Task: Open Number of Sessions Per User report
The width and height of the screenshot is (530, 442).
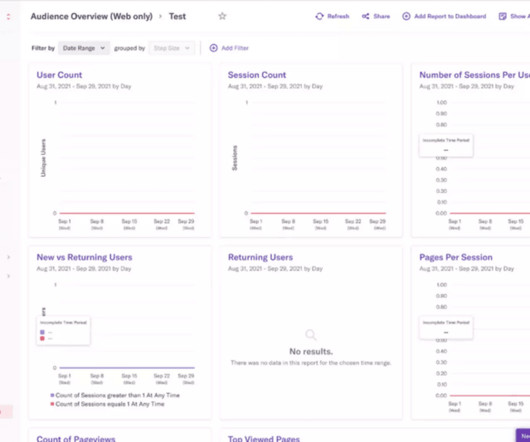Action: pos(475,75)
